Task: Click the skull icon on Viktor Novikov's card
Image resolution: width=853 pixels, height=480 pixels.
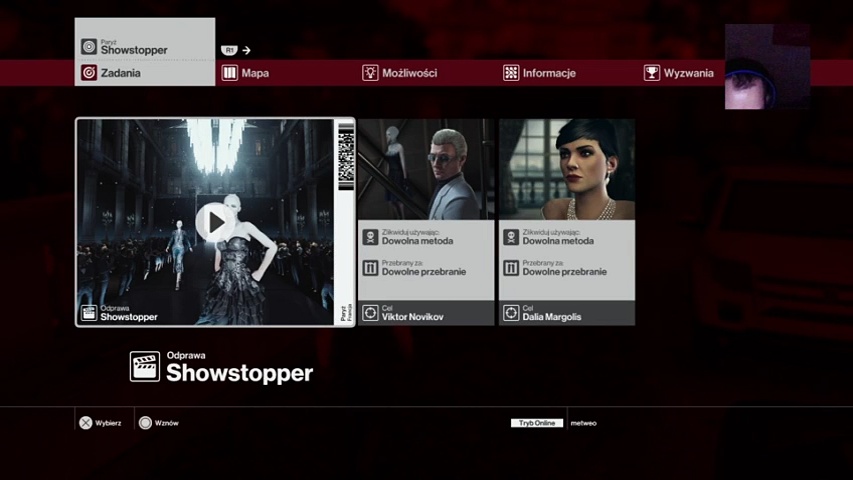Action: click(x=370, y=237)
